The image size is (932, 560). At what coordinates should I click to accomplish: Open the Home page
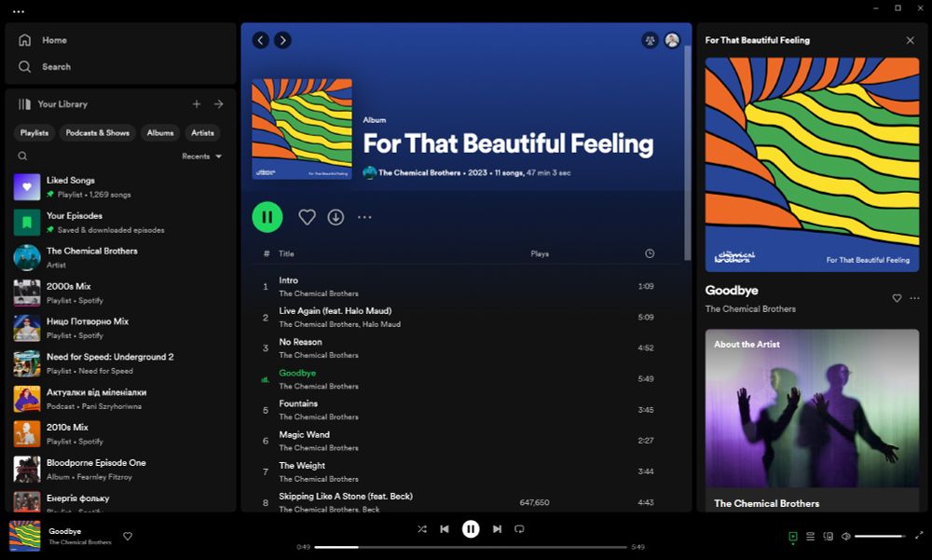click(43, 40)
